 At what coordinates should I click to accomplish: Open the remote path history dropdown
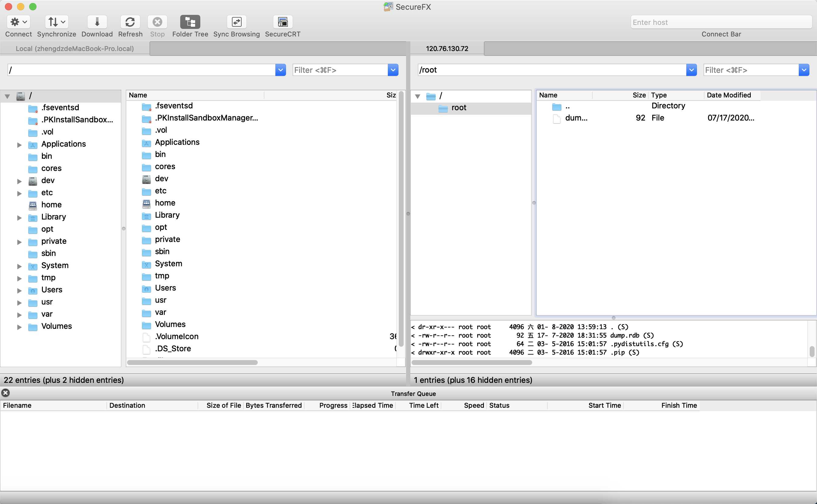pos(691,70)
